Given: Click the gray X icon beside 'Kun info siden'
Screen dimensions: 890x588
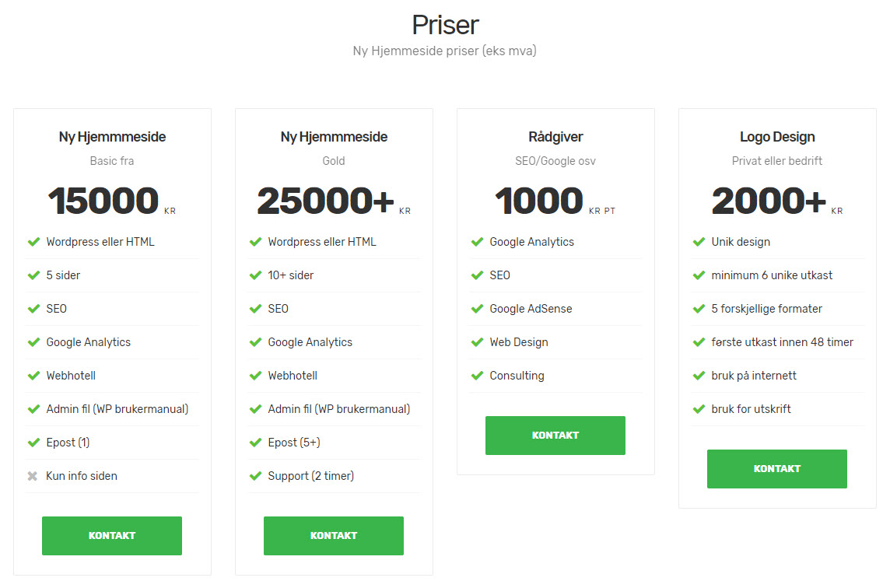Looking at the screenshot, I should 33,476.
